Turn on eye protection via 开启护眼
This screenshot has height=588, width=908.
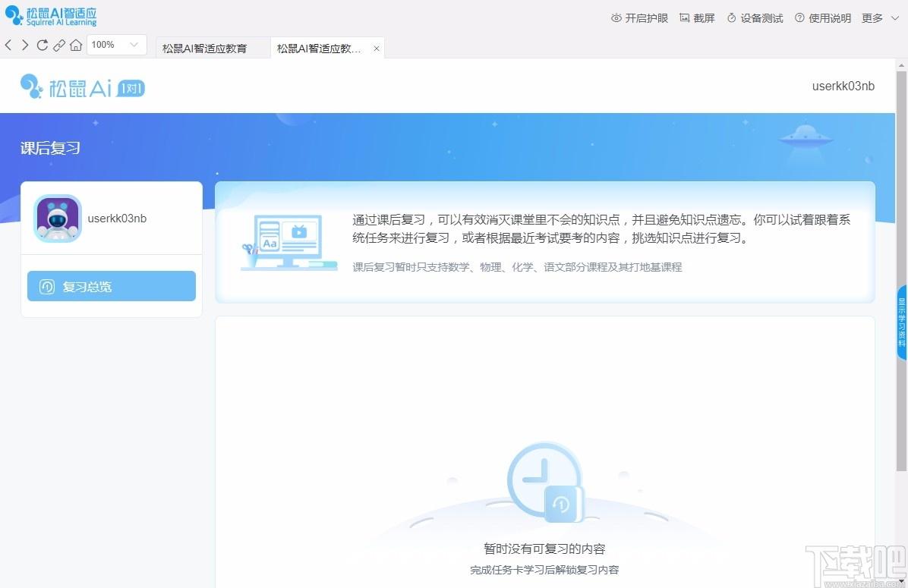(639, 18)
